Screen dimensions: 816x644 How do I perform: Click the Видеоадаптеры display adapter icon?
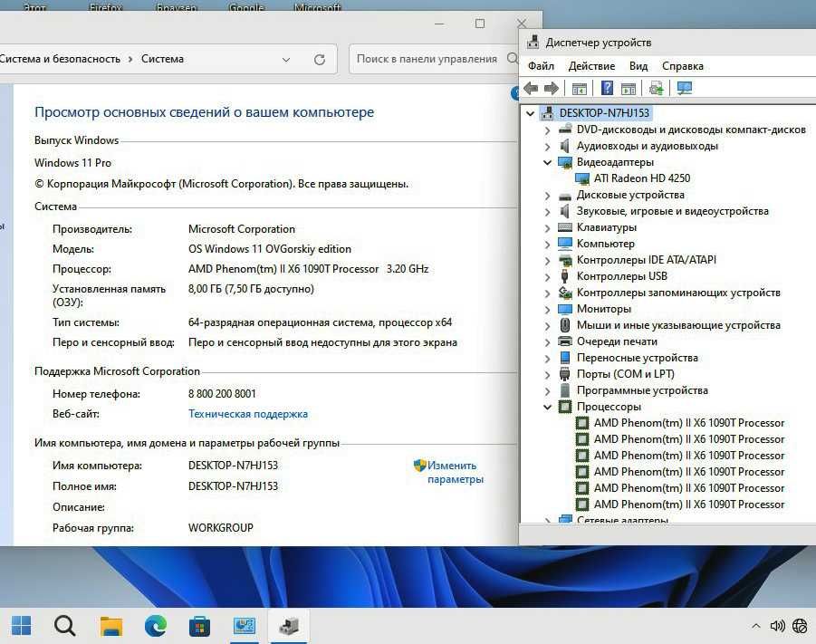564,162
